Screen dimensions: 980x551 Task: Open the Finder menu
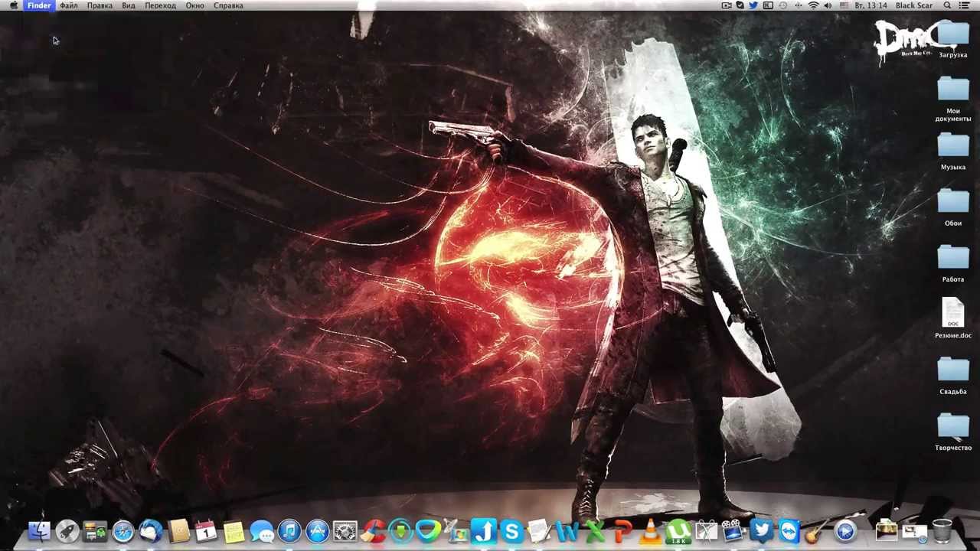click(39, 5)
